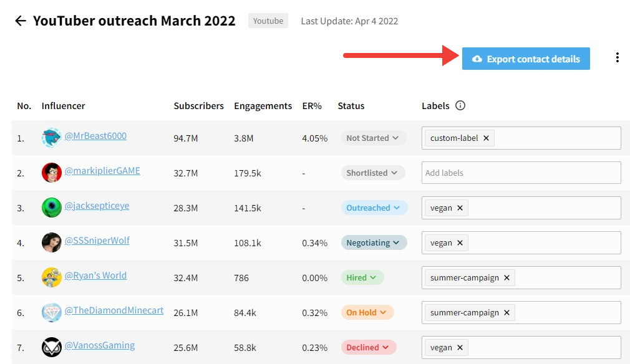
Task: Click the YouTuber outreach March 2022 title
Action: [x=134, y=21]
